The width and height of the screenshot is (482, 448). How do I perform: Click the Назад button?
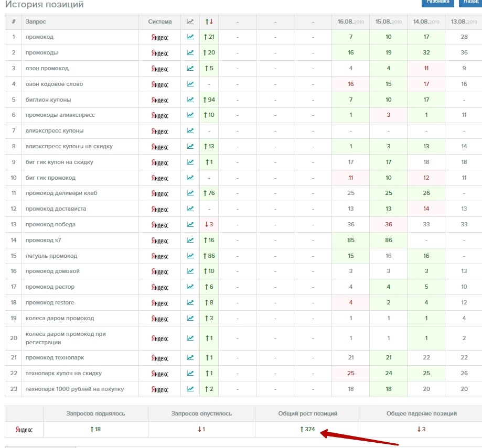click(x=470, y=3)
